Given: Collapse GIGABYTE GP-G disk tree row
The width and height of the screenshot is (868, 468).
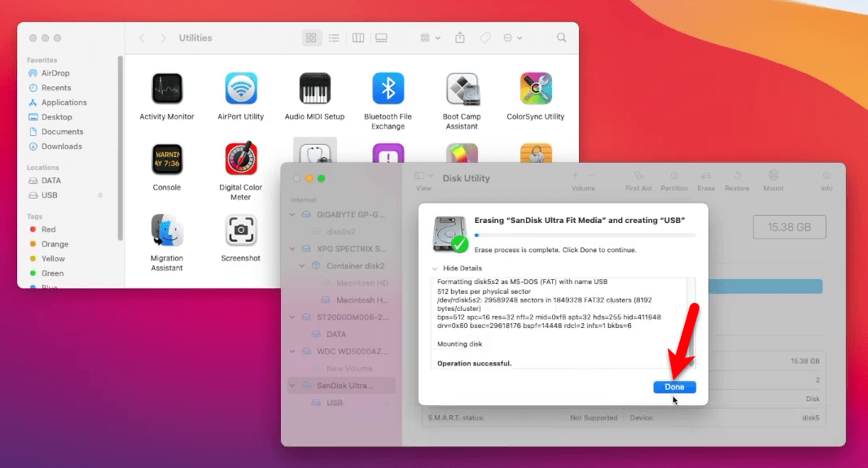Looking at the screenshot, I should (x=292, y=215).
